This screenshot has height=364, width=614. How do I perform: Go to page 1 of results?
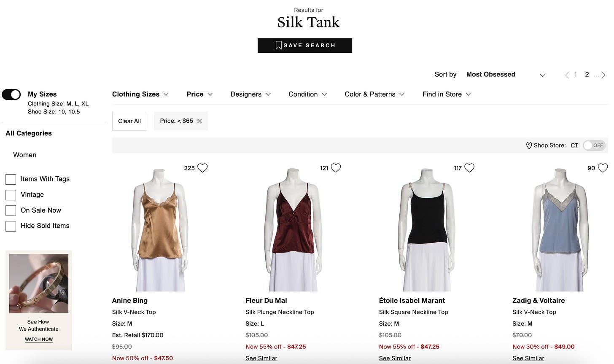coord(575,75)
